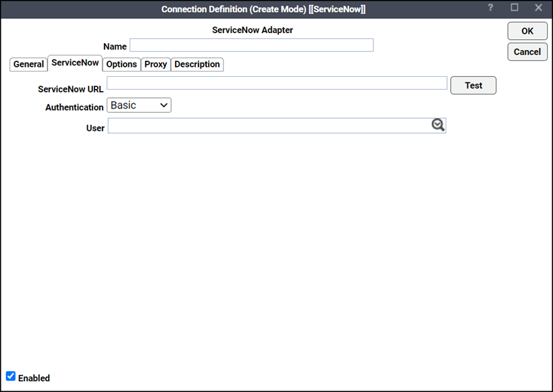553x392 pixels.
Task: Maximize the Connection Definition window
Action: coord(515,7)
